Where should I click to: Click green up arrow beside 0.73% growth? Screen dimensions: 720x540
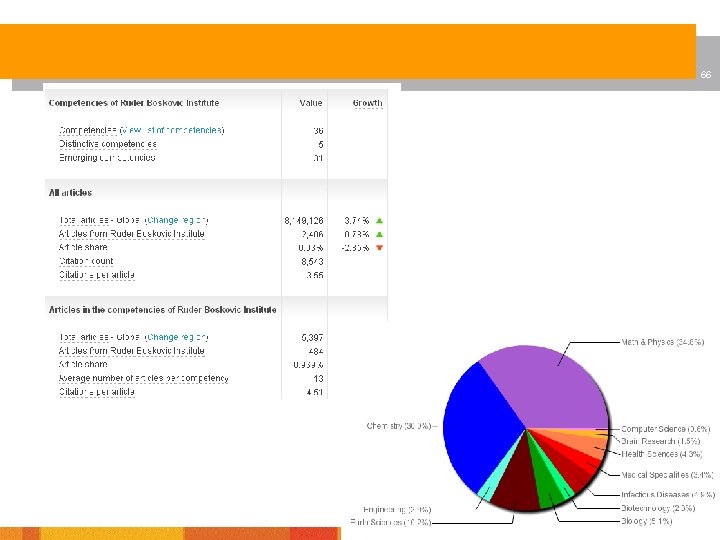tap(379, 235)
